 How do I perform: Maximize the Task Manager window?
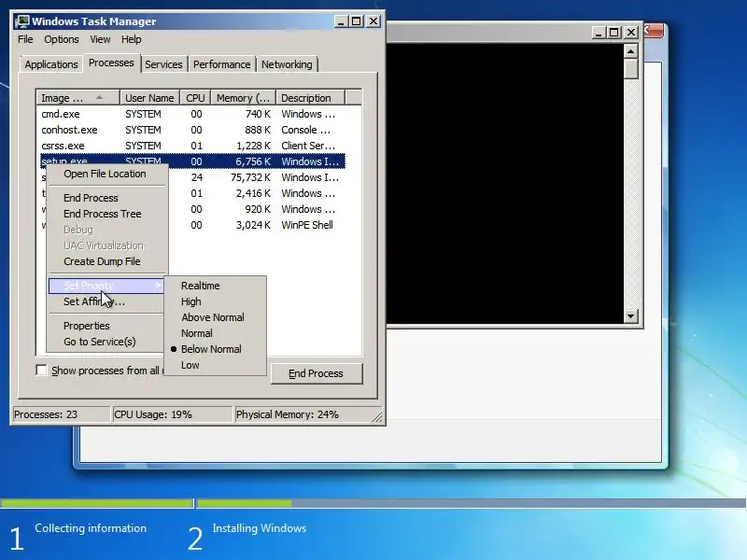click(x=357, y=21)
